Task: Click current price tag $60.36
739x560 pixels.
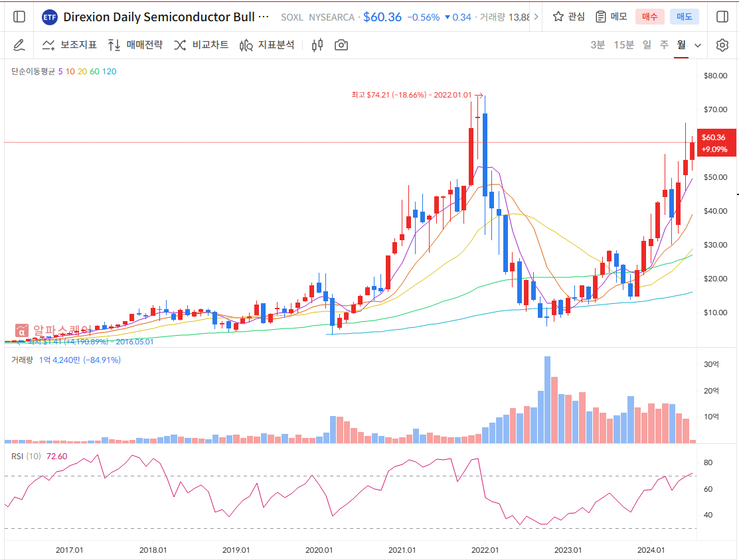Action: (716, 143)
